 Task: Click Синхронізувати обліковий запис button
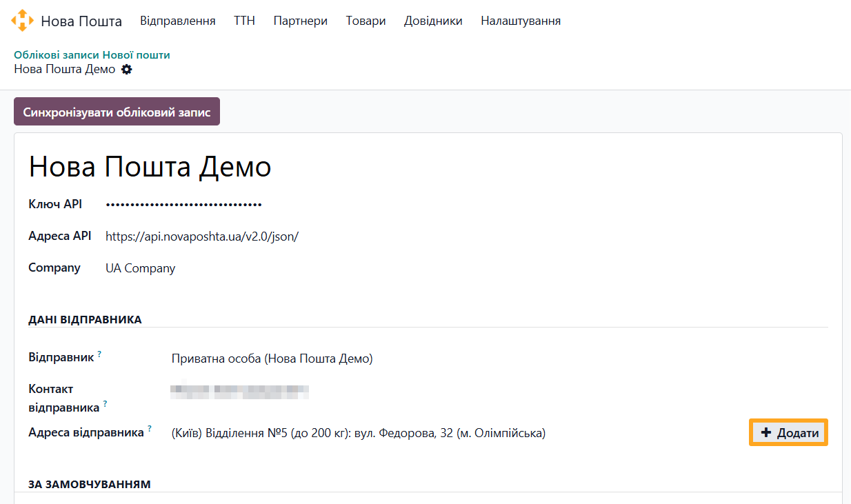click(x=117, y=112)
